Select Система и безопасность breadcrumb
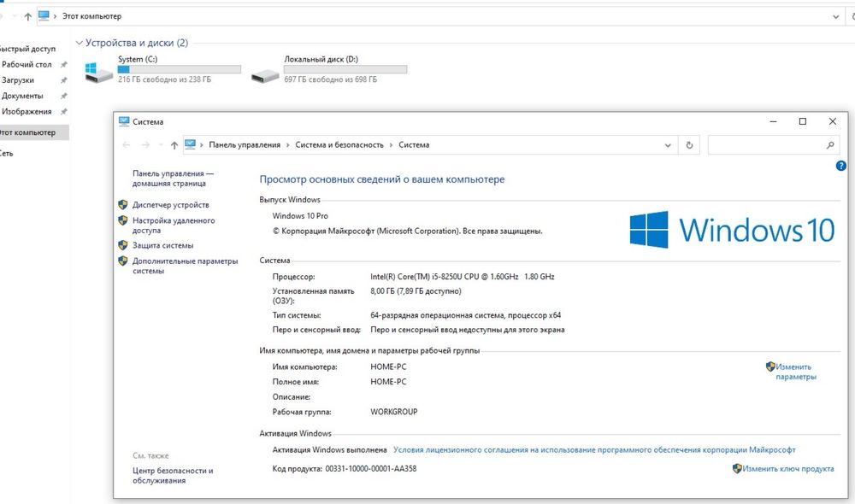This screenshot has width=855, height=504. [339, 145]
